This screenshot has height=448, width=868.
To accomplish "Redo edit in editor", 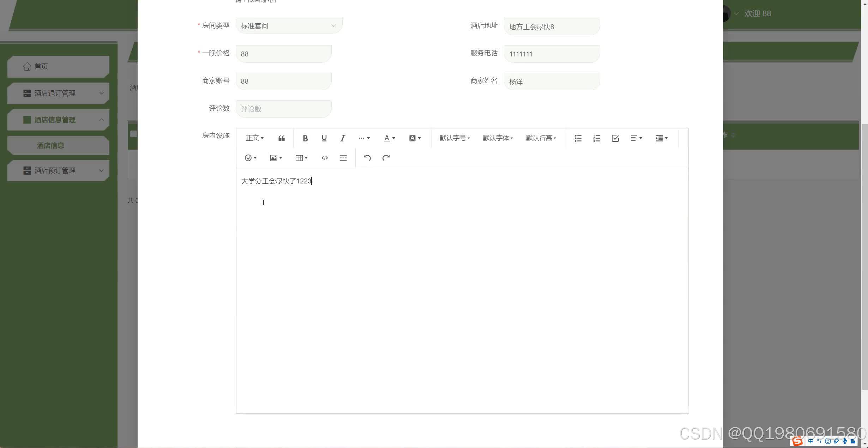I will click(386, 158).
